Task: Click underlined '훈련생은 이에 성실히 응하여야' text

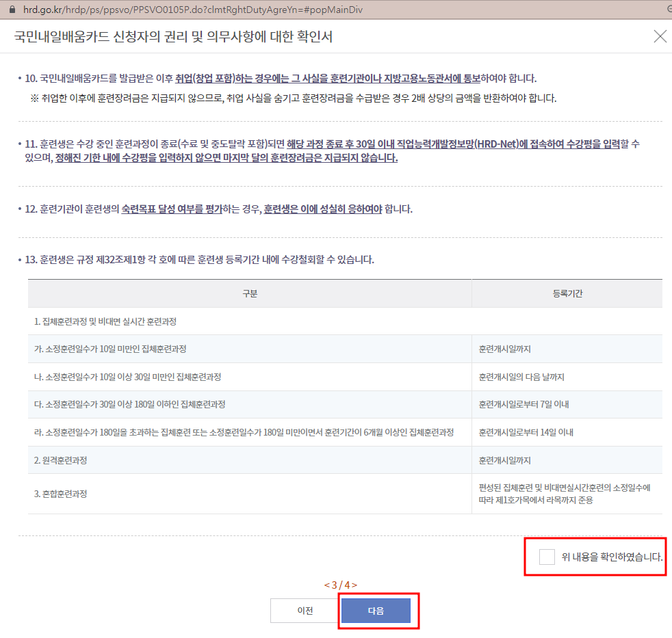Action: tap(323, 209)
